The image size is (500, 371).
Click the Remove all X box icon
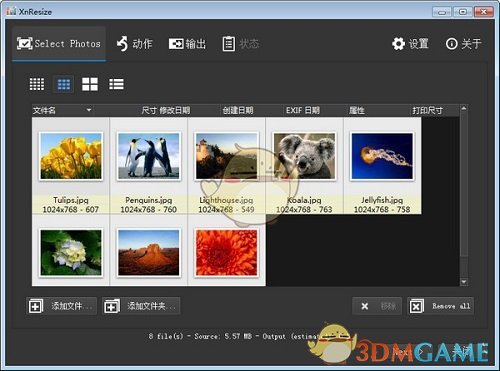coord(417,306)
